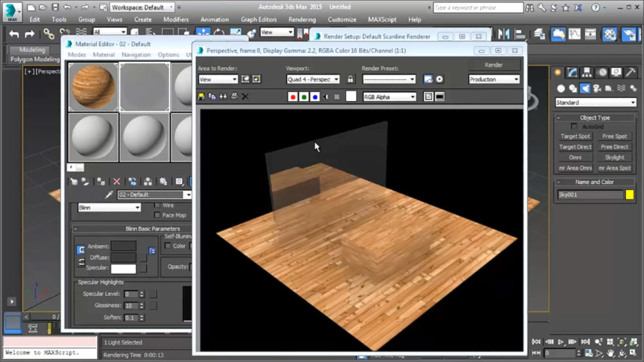Open Motion panel tab
The image size is (644, 362).
[x=602, y=72]
